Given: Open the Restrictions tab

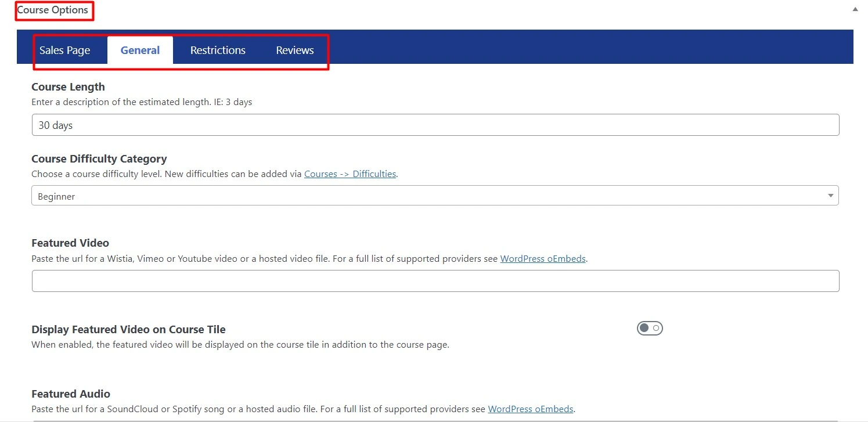Looking at the screenshot, I should [x=218, y=51].
